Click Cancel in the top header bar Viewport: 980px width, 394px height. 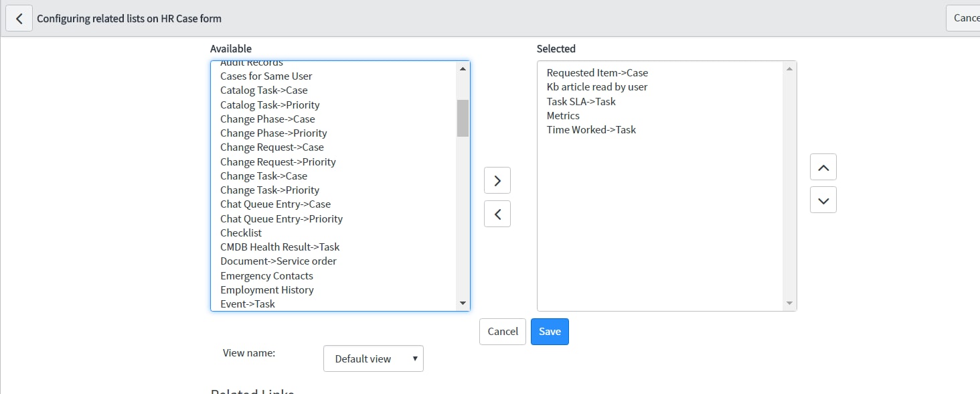(967, 18)
